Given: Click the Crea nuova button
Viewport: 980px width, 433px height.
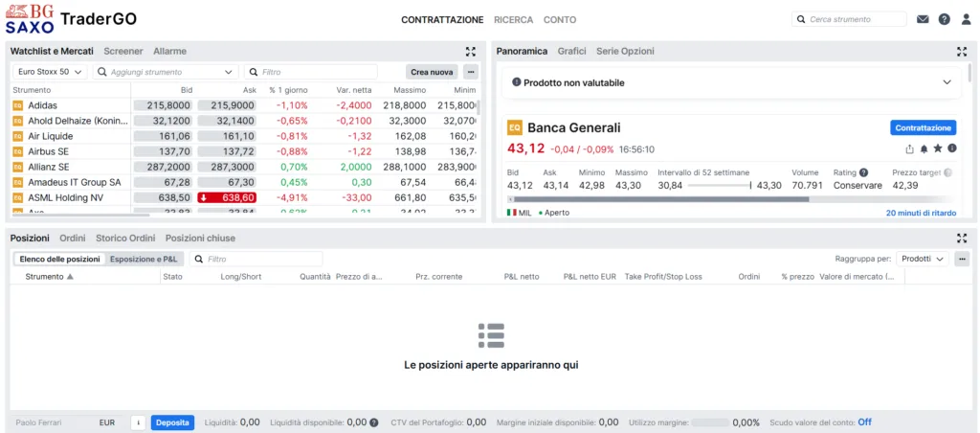Looking at the screenshot, I should click(x=432, y=72).
